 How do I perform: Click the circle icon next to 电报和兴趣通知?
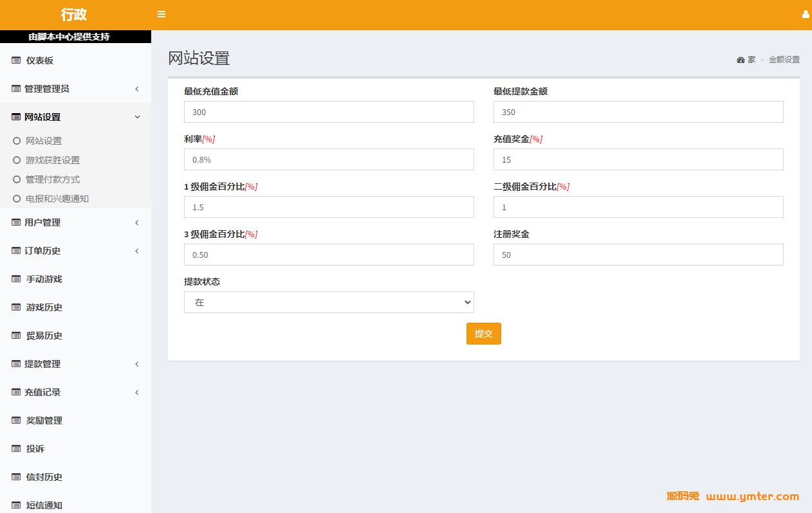pos(17,199)
